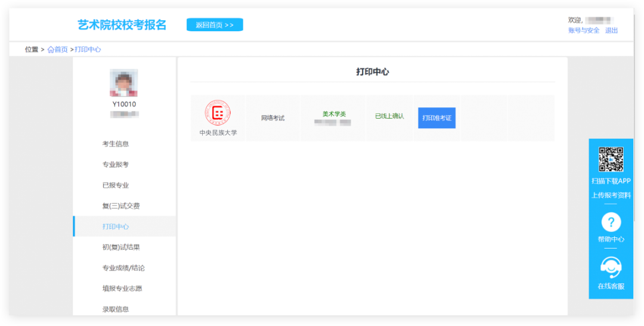Viewport: 644px width, 326px height.
Task: Open online customer service headset icon
Action: coord(611,267)
